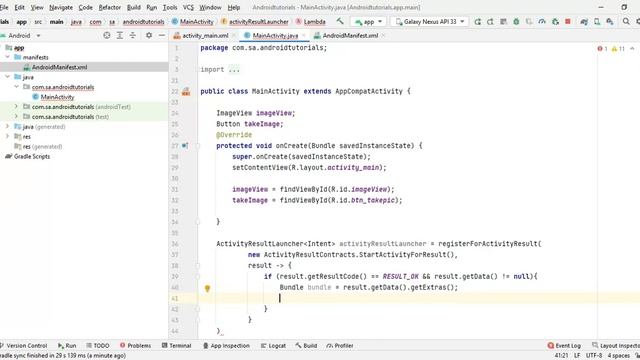Click the Run app rerun icon

click(478, 22)
